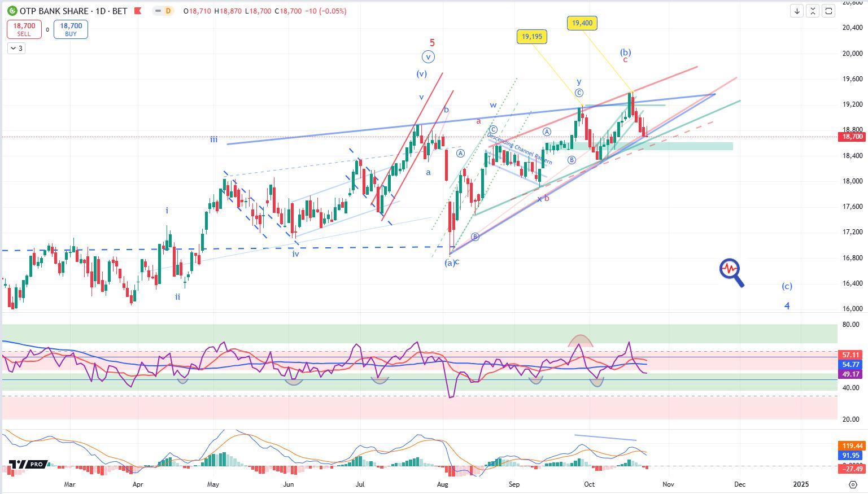The image size is (868, 494).
Task: Select the yellow 19,195 price callout
Action: click(531, 37)
